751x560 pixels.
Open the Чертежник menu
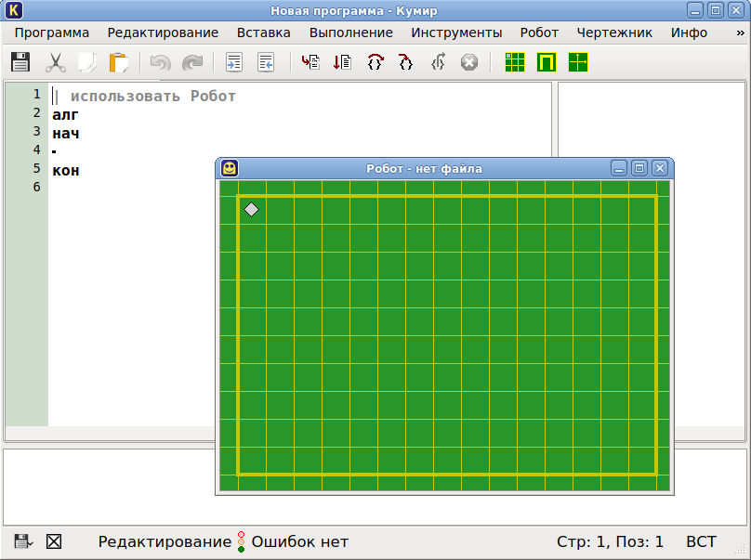click(x=614, y=33)
